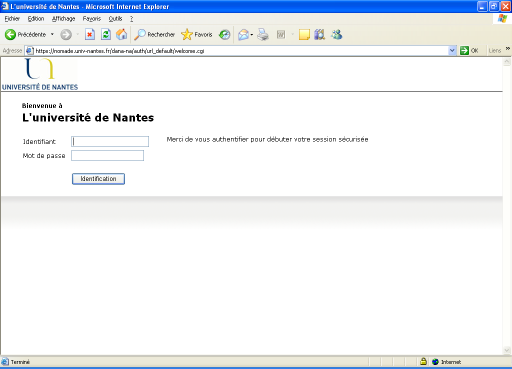Click the Edit with Word icon

coord(281,34)
